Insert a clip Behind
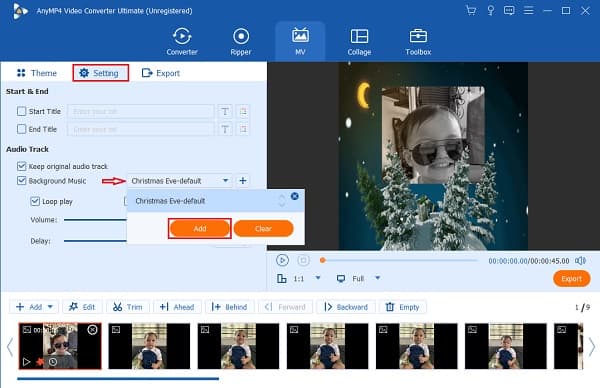Screen dimensions: 600x388 point(229,307)
